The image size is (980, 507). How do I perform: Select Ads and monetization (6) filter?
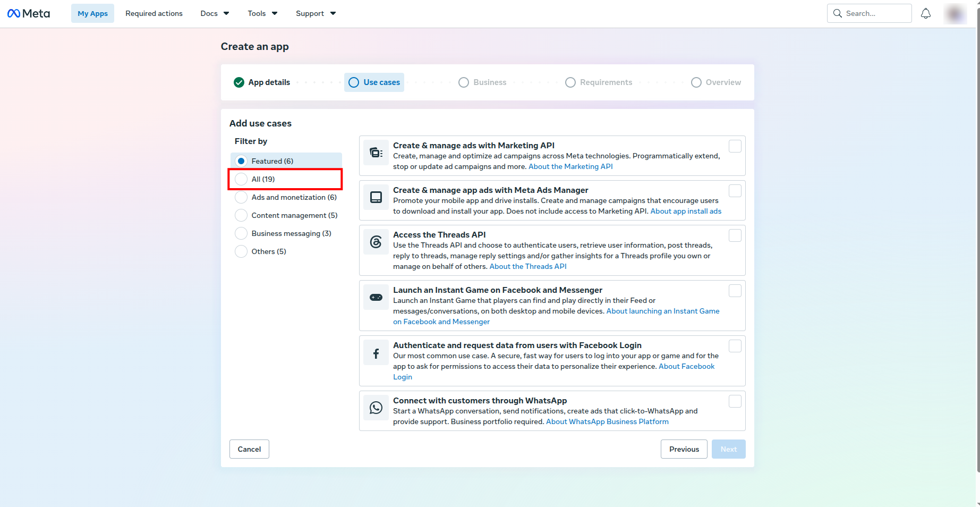point(286,197)
